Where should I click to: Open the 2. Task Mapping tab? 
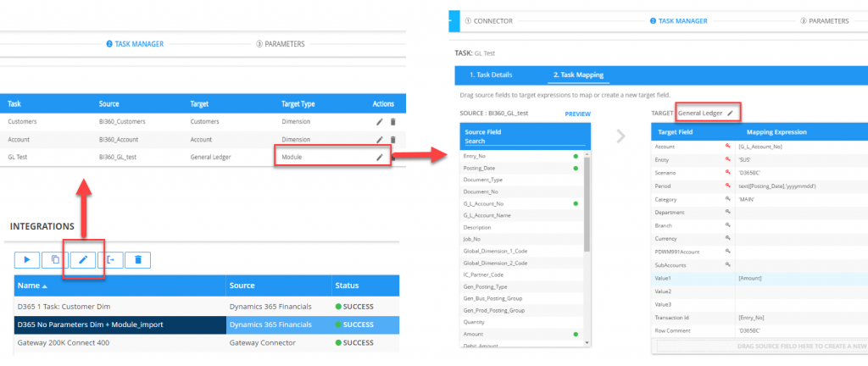[578, 75]
